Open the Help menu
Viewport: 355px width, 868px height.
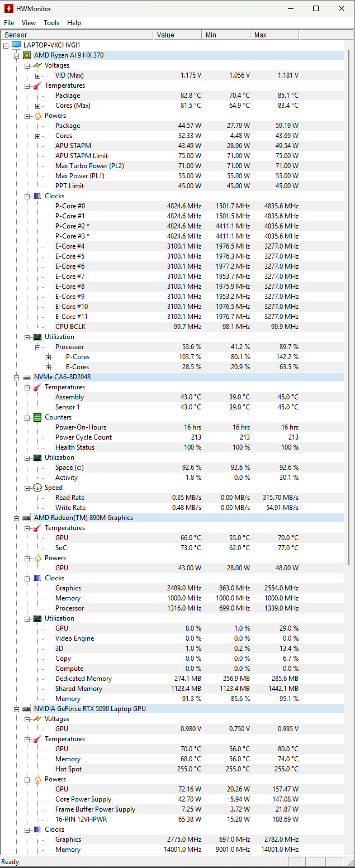pos(74,23)
